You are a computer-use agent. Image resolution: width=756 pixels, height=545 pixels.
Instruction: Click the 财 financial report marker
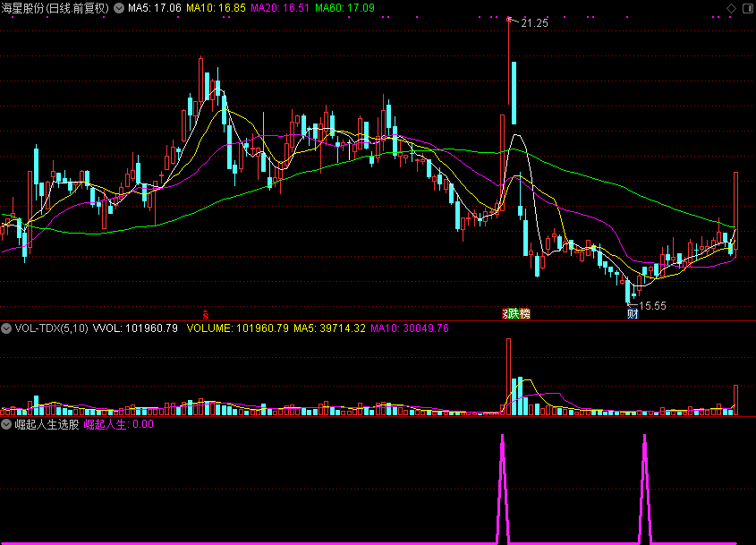point(633,313)
